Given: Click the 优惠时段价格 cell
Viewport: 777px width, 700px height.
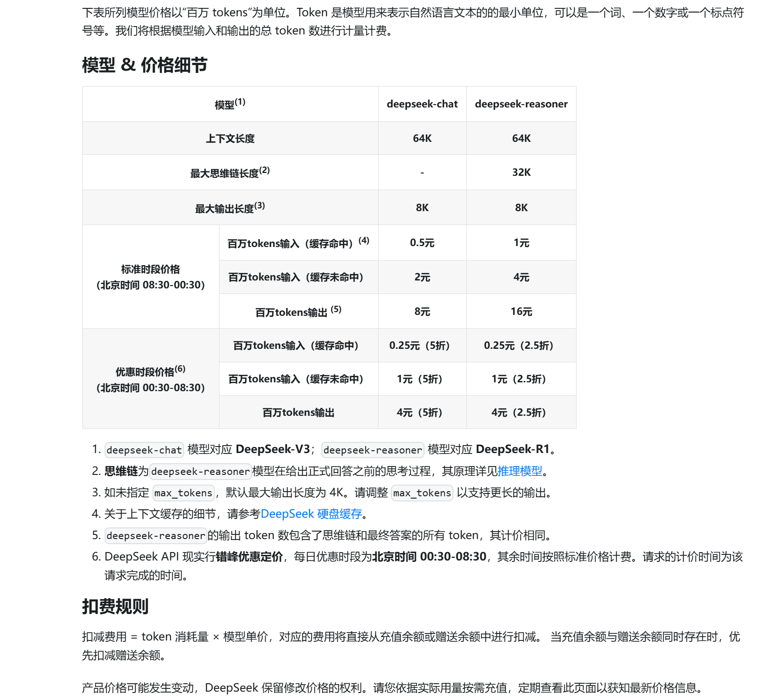Looking at the screenshot, I should (151, 379).
